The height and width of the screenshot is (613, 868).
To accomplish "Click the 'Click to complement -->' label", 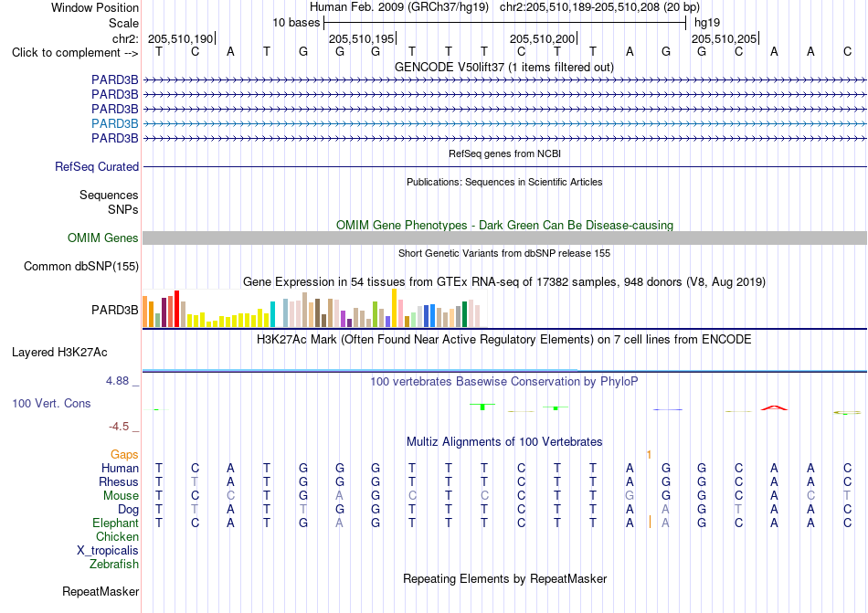I will (x=75, y=53).
